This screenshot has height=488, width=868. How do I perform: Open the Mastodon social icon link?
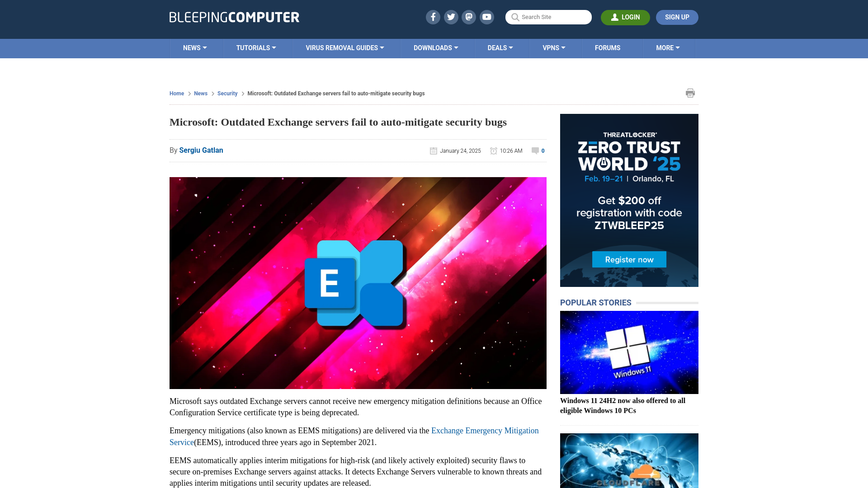coord(468,17)
